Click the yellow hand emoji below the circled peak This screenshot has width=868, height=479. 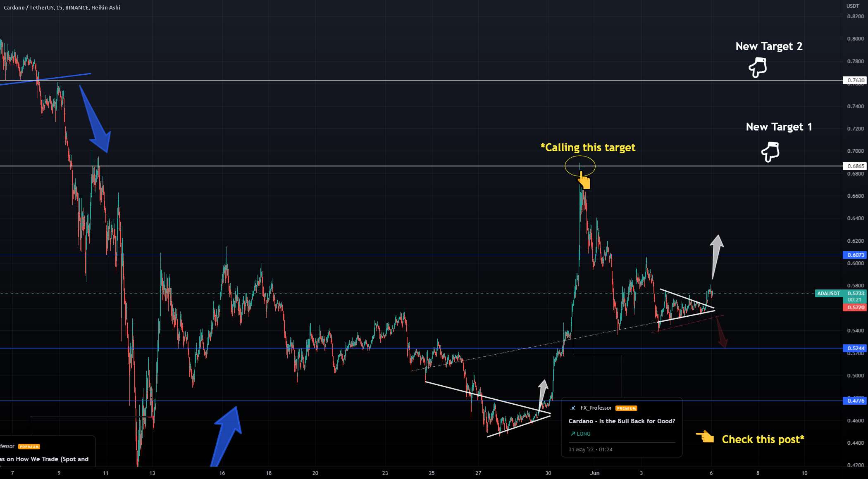pos(584,180)
